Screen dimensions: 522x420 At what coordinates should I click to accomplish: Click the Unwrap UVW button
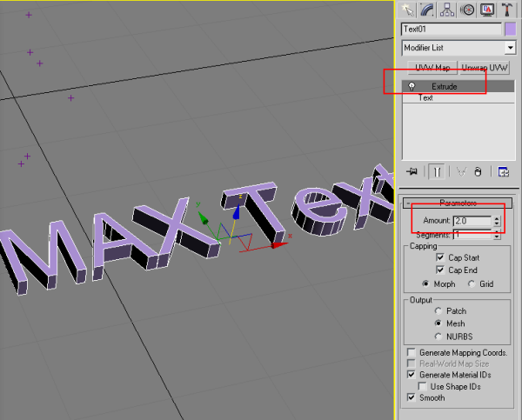(x=485, y=68)
